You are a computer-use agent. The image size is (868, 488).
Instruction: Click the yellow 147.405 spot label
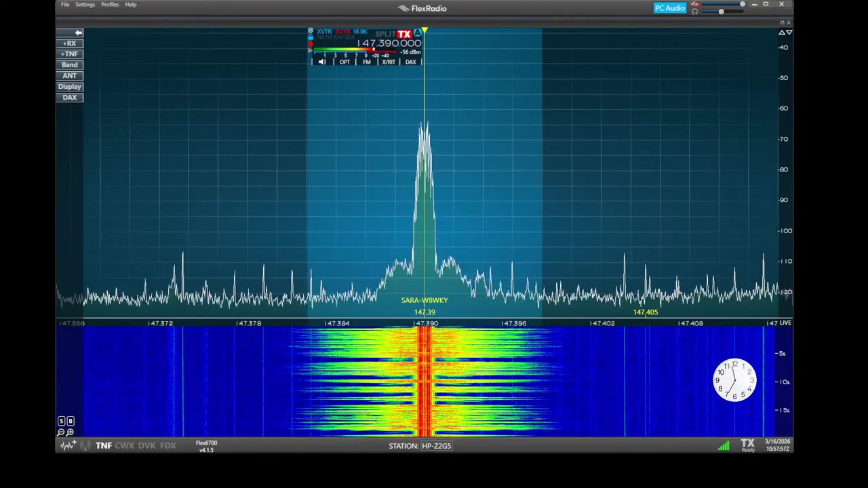(646, 312)
